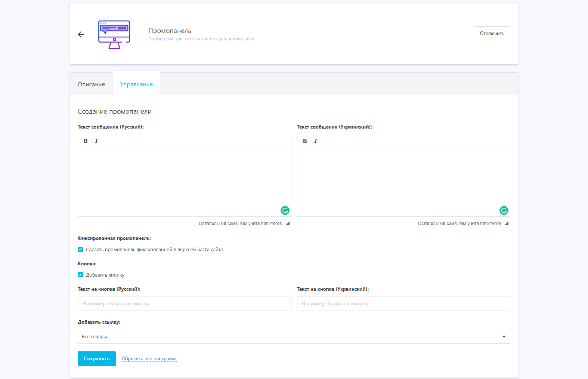Click the Promopanel monitor illustration icon
The width and height of the screenshot is (588, 379).
[x=114, y=34]
